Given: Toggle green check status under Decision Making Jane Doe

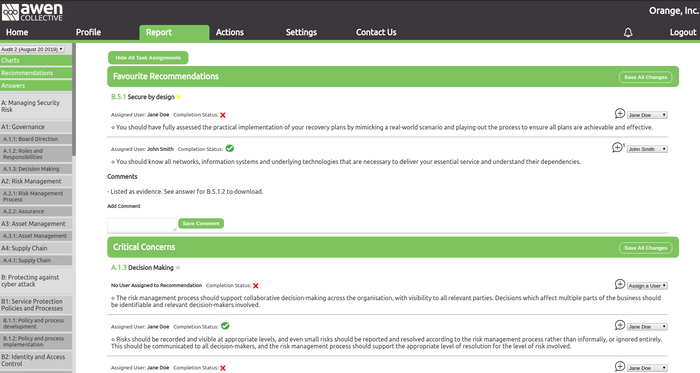Looking at the screenshot, I should (225, 326).
